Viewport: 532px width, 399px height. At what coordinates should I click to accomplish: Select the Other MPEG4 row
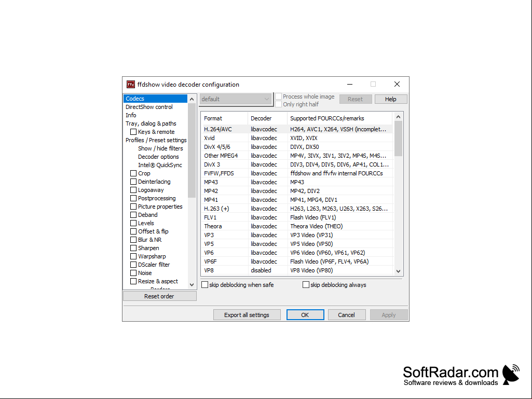click(x=297, y=156)
